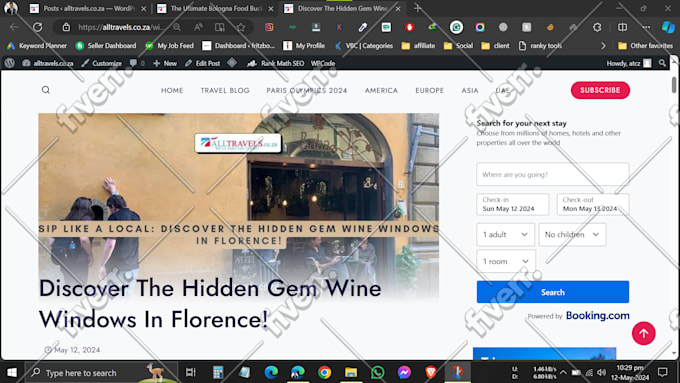Image resolution: width=680 pixels, height=383 pixels.
Task: Expand the No children dropdown
Action: 572,234
